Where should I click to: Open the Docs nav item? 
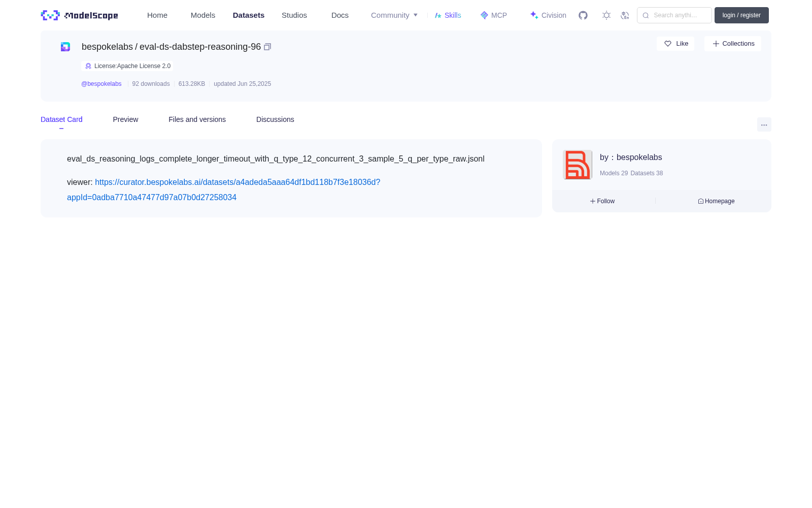coord(340,15)
